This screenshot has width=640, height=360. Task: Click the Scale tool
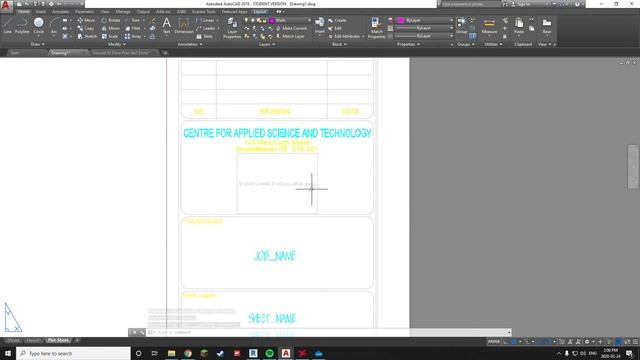[x=110, y=36]
